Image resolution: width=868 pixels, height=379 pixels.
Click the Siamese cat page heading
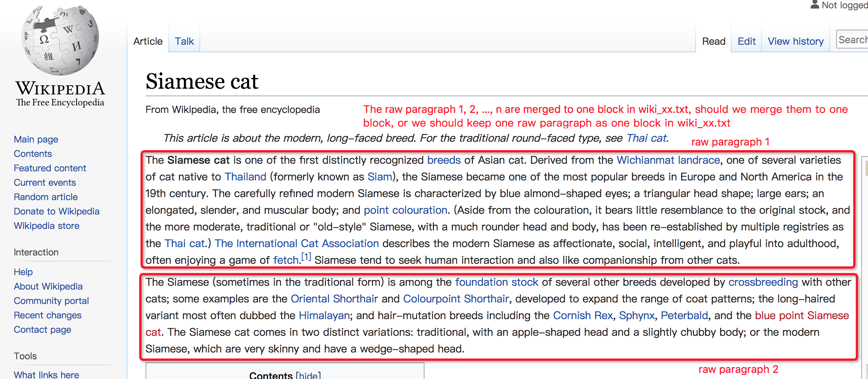[202, 81]
